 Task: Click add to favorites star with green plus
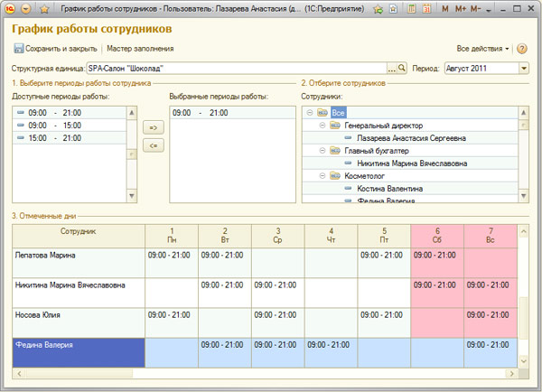pyautogui.click(x=378, y=9)
